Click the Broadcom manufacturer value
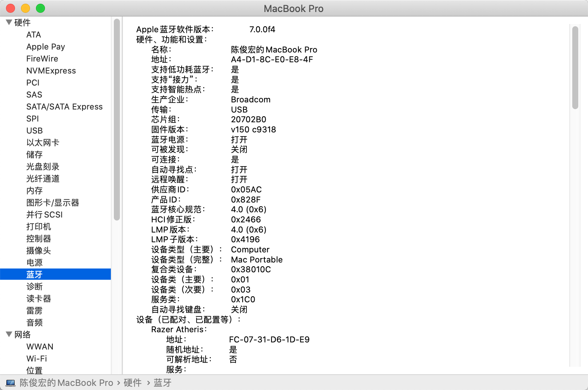588x390 pixels. pos(251,100)
